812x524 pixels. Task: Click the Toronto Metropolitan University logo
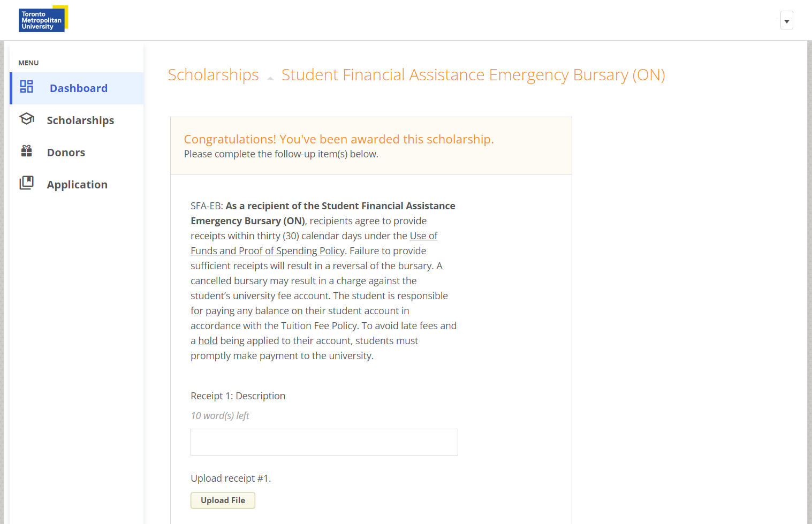coord(43,19)
